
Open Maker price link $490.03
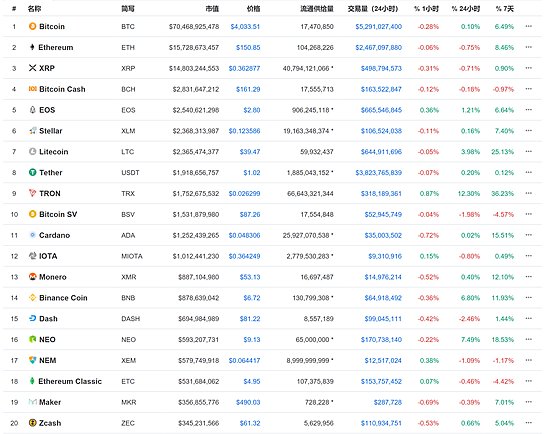(x=248, y=402)
